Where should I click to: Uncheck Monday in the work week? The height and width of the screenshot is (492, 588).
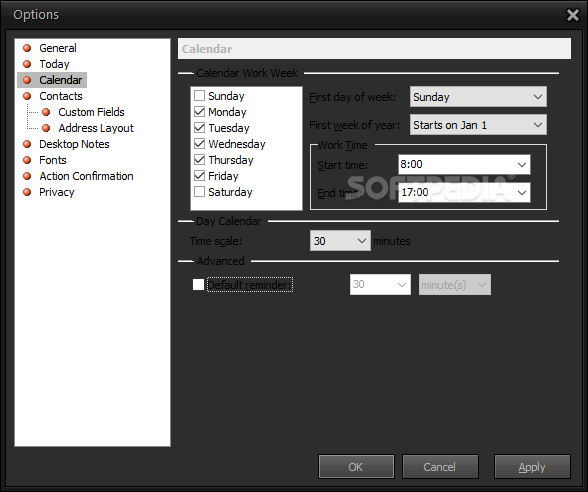[x=200, y=112]
